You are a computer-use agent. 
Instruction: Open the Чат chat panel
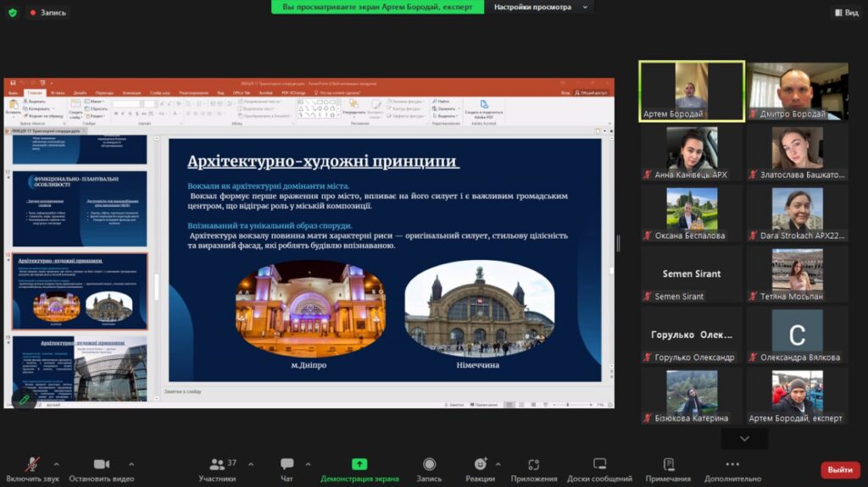point(287,465)
